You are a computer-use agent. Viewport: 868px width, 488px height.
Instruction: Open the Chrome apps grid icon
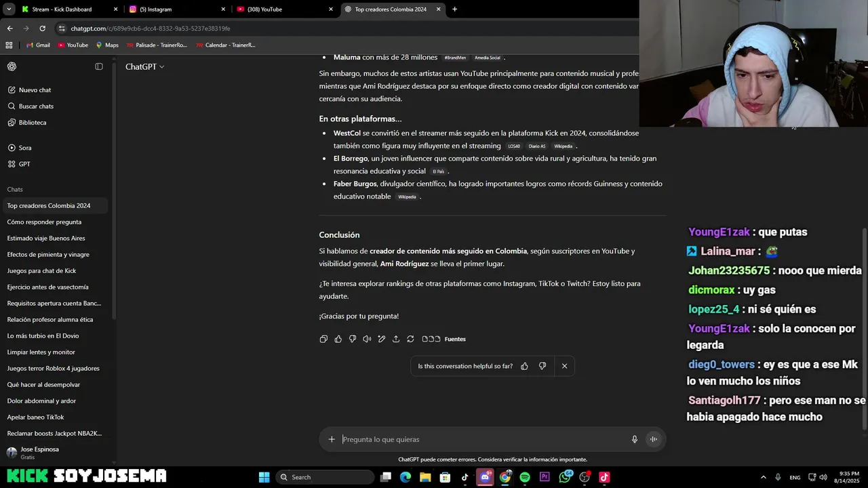click(x=9, y=45)
